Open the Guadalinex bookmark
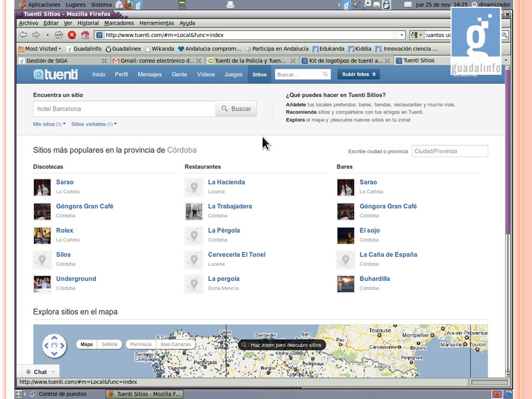 123,49
